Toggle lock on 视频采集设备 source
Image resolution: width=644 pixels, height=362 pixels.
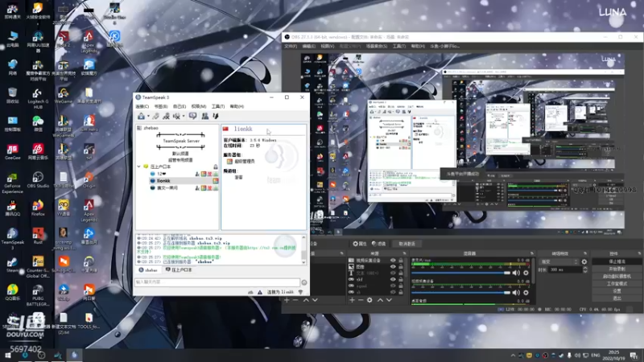tap(401, 261)
